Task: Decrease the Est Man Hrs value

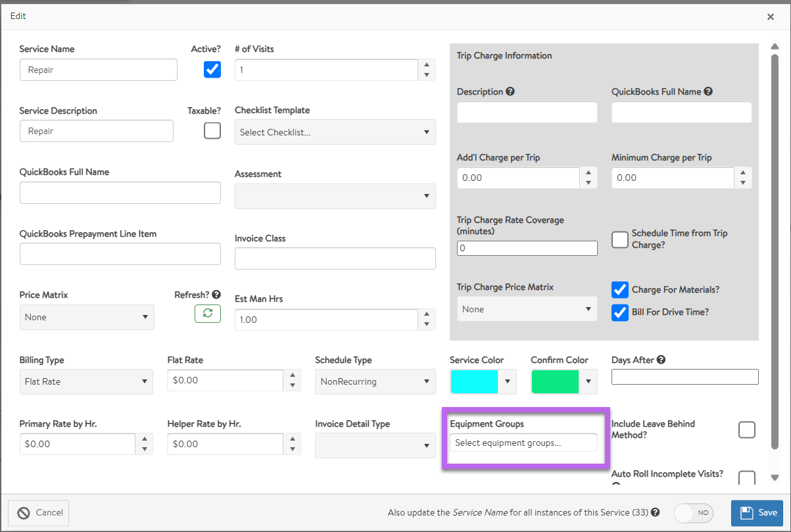Action: point(427,324)
